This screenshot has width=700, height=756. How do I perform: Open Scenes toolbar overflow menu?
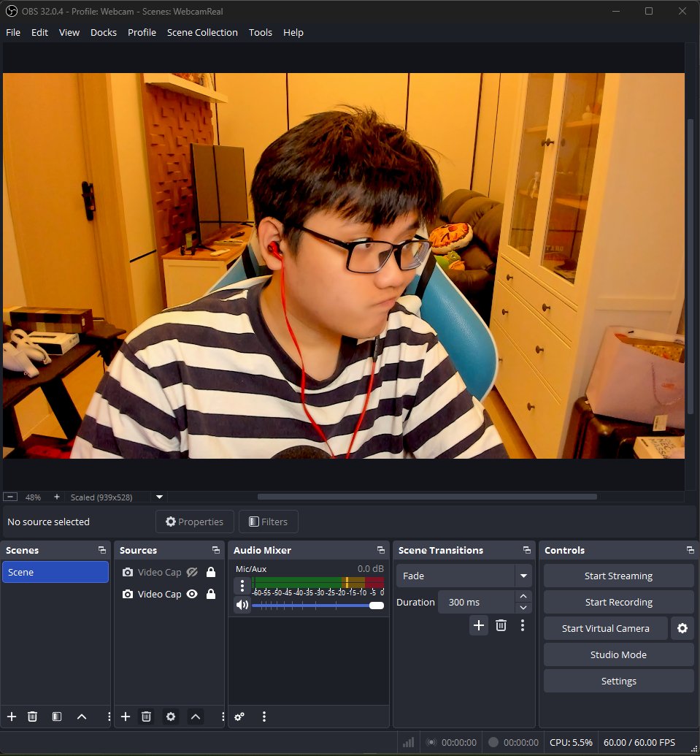109,717
